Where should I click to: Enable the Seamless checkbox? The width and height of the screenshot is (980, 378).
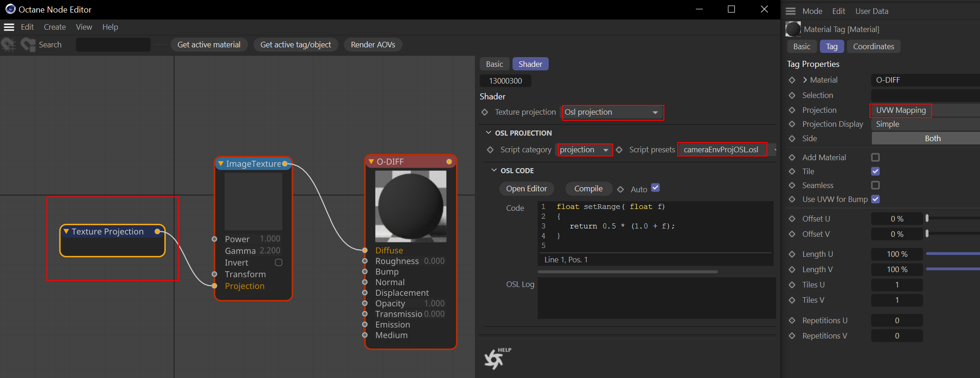click(876, 185)
